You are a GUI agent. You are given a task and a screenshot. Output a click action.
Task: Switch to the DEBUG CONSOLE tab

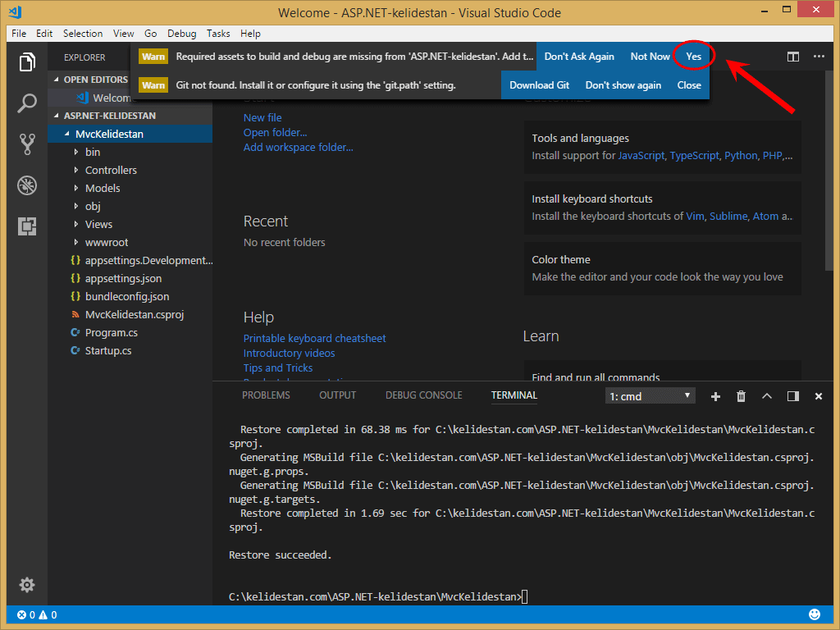tap(424, 395)
